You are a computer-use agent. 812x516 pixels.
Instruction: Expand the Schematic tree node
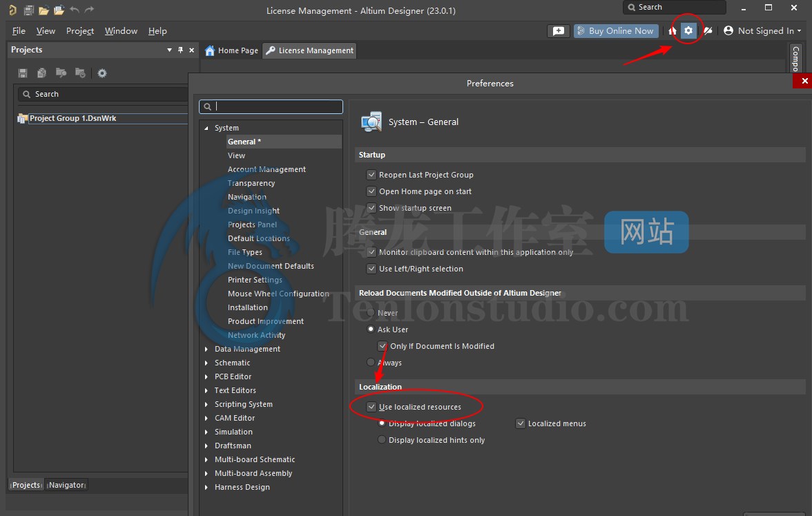point(206,363)
